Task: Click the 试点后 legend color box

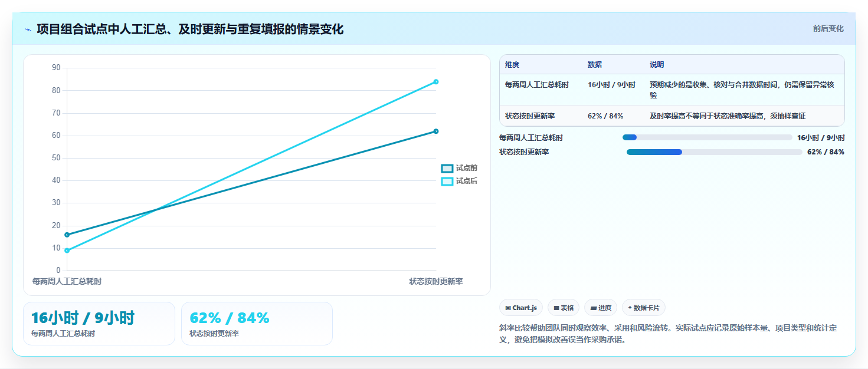Action: [447, 181]
